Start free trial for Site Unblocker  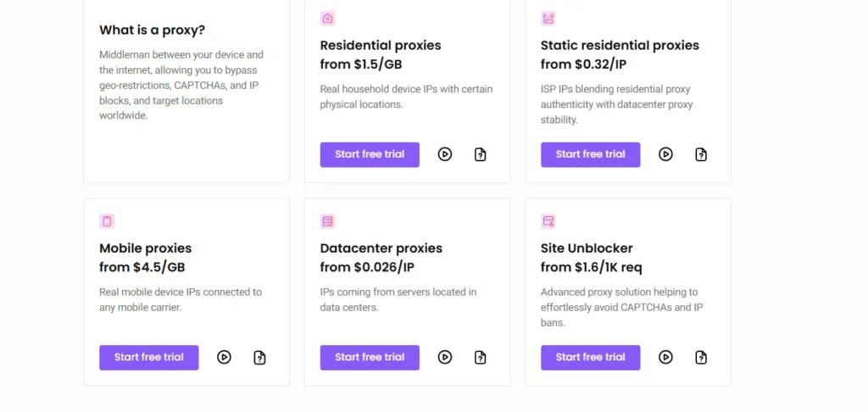[591, 357]
